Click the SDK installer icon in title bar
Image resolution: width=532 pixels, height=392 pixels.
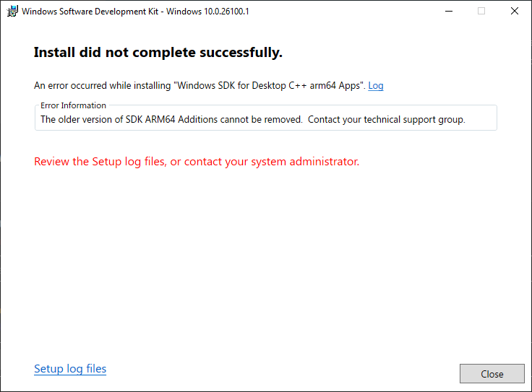pos(12,11)
